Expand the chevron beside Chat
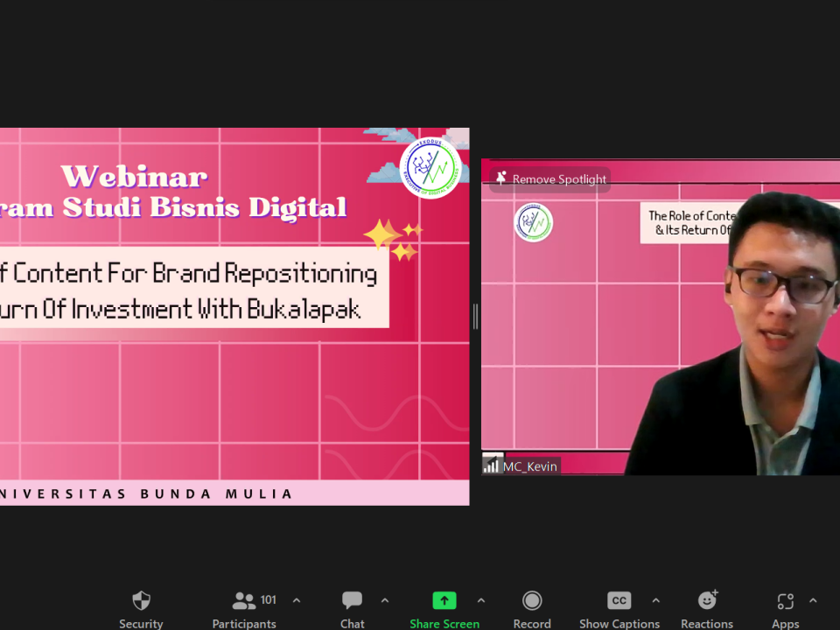The height and width of the screenshot is (630, 840). 385,600
